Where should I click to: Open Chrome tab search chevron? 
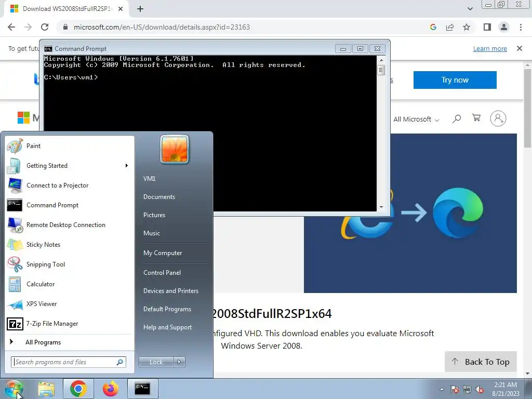coord(470,9)
